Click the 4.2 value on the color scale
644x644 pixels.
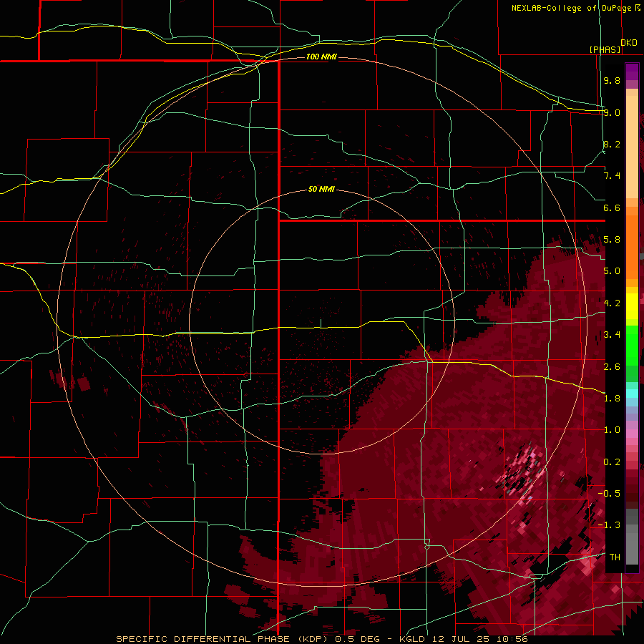[612, 303]
